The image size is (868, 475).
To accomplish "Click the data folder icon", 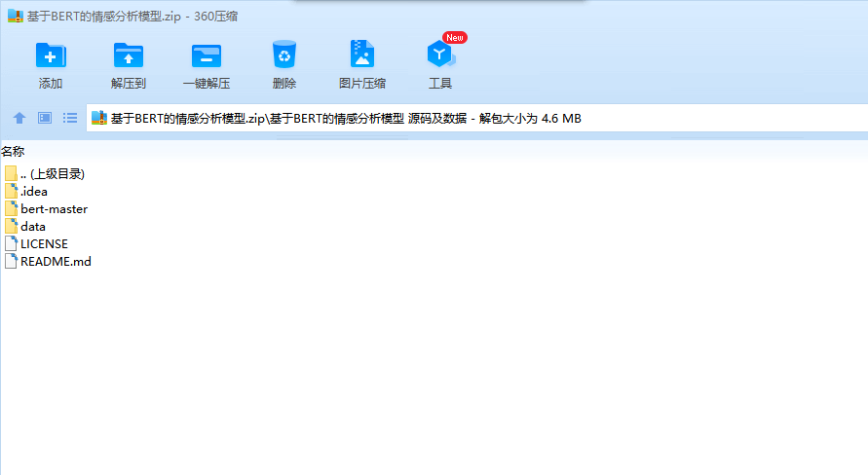I will click(x=11, y=226).
